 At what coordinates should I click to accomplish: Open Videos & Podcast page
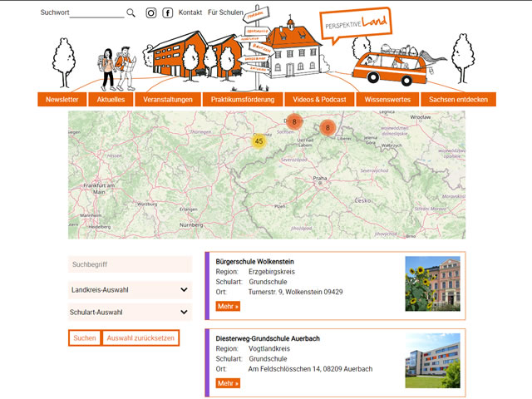tap(319, 100)
